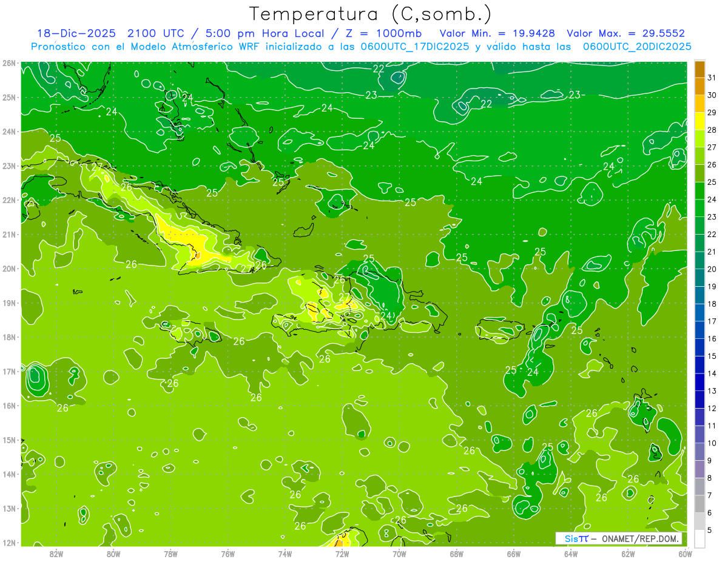
Task: Click the 26N latitude axis label
Action: [x=9, y=63]
